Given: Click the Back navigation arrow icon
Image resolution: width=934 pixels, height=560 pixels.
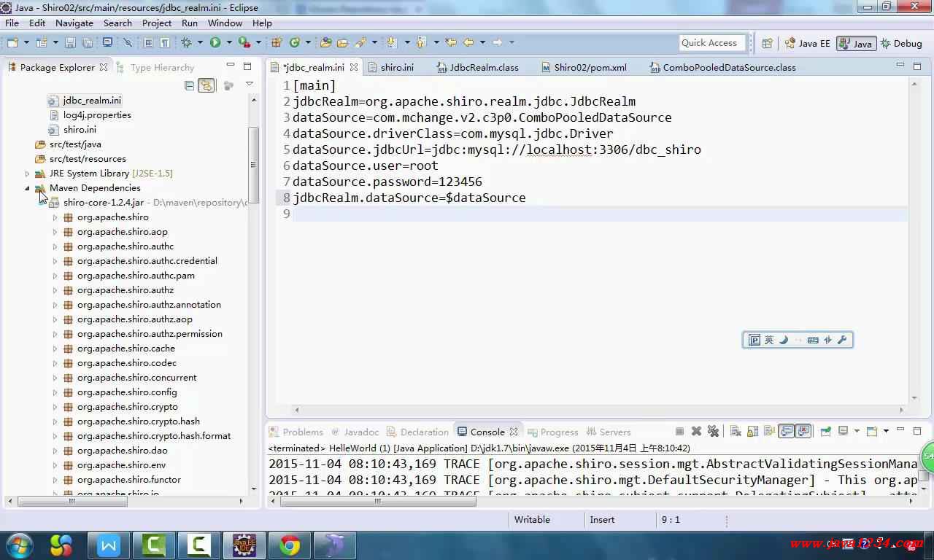Looking at the screenshot, I should coord(468,42).
